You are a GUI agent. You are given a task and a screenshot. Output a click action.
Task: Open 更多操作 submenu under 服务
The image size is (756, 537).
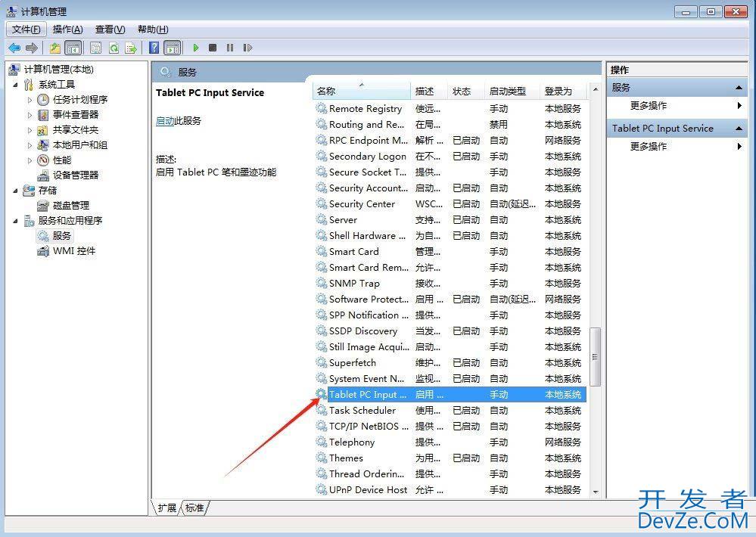[677, 106]
